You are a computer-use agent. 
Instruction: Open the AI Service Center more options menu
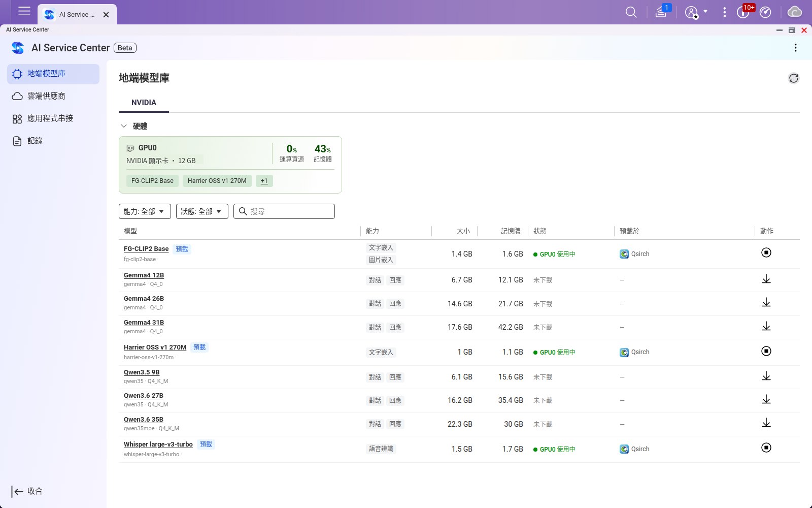[x=795, y=48]
